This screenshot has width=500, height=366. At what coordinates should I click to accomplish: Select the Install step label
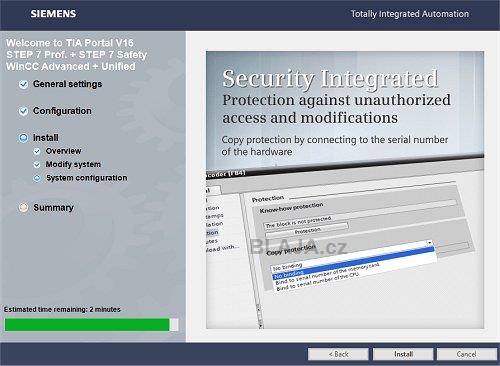coord(46,138)
